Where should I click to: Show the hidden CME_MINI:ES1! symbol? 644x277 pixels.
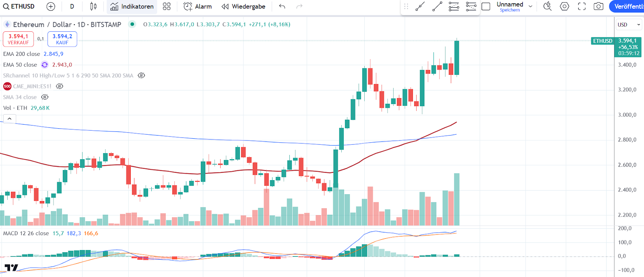click(x=60, y=86)
